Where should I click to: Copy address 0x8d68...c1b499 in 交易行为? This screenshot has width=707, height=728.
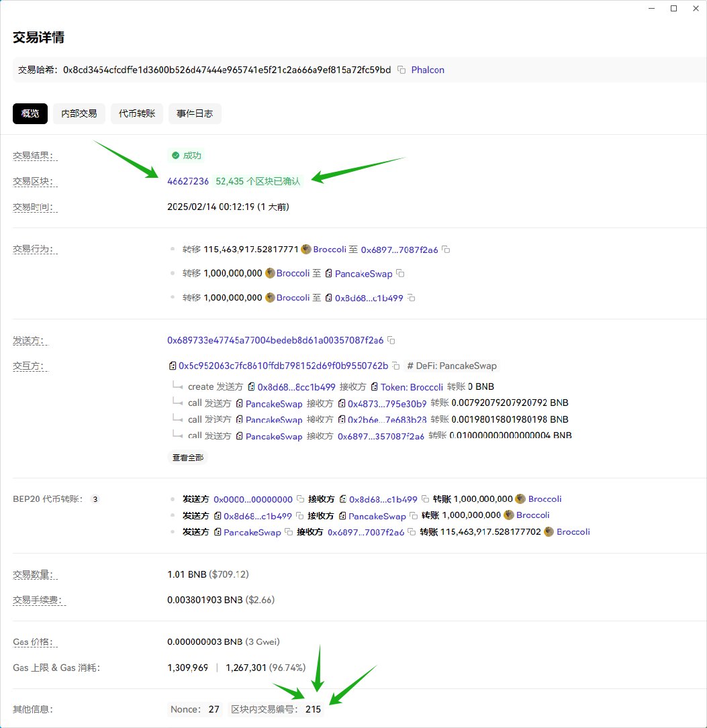(x=411, y=298)
